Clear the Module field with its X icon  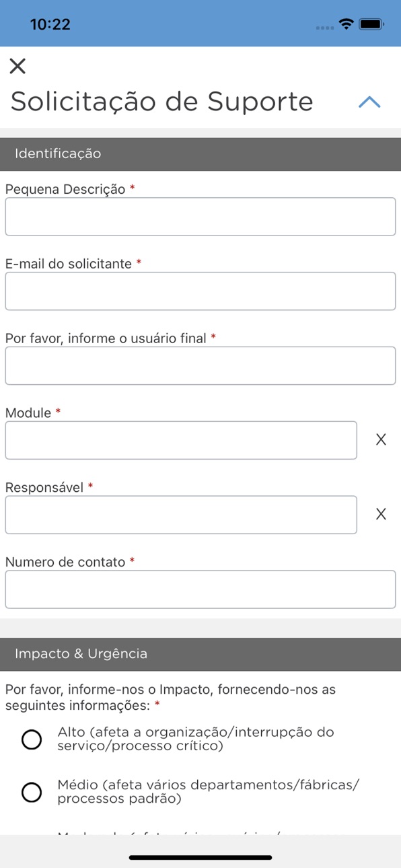[x=381, y=440]
